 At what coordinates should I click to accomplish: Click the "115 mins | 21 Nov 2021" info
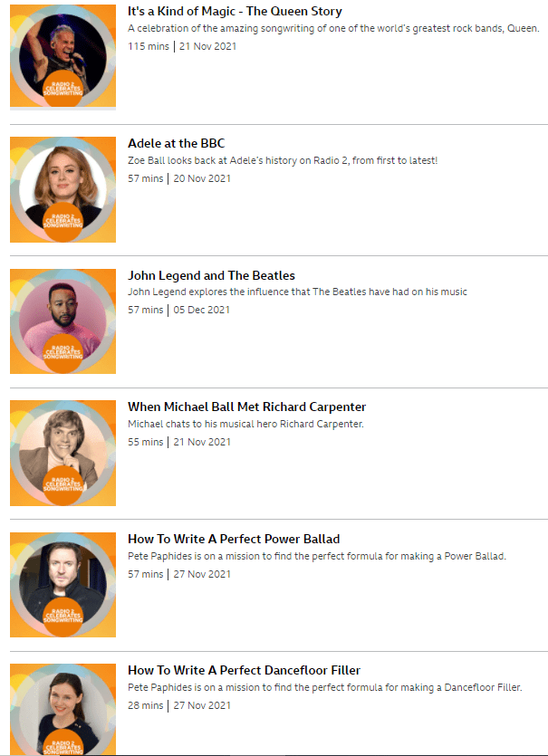pos(182,46)
